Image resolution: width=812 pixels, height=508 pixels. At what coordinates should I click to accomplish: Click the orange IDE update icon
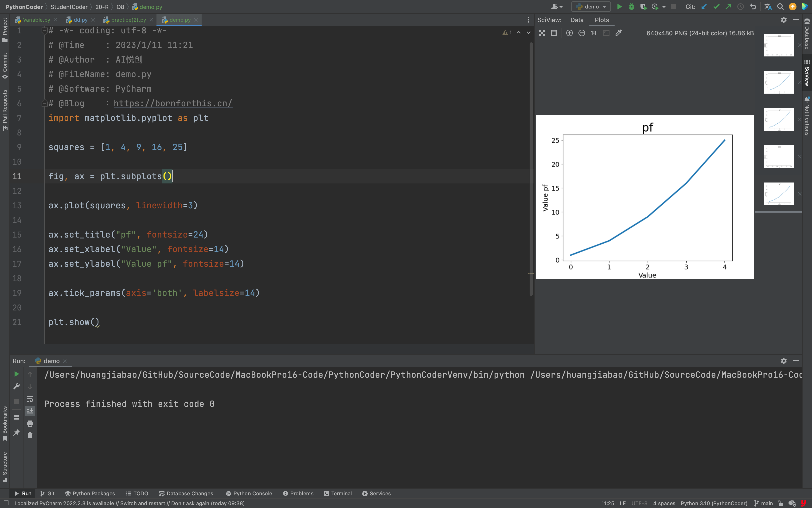tap(792, 7)
